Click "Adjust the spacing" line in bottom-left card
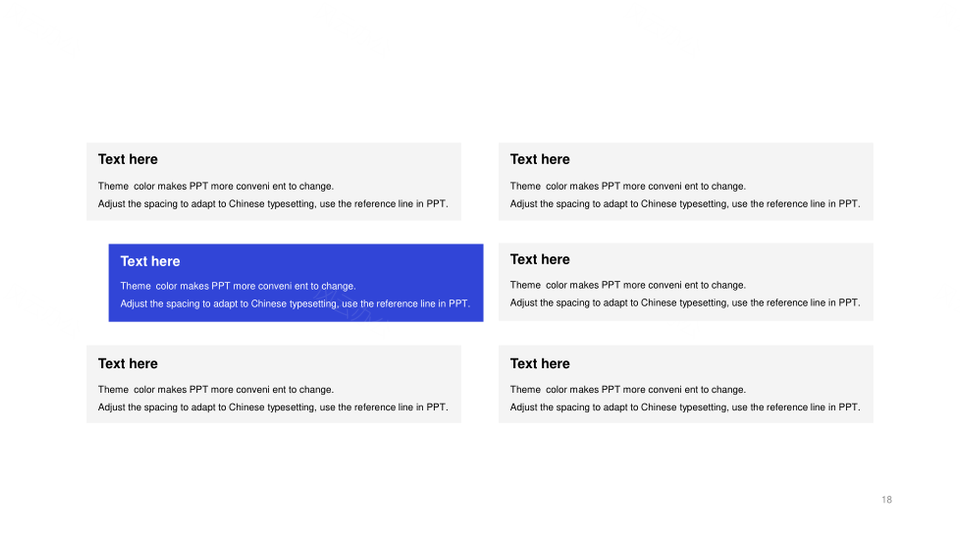 [x=273, y=408]
